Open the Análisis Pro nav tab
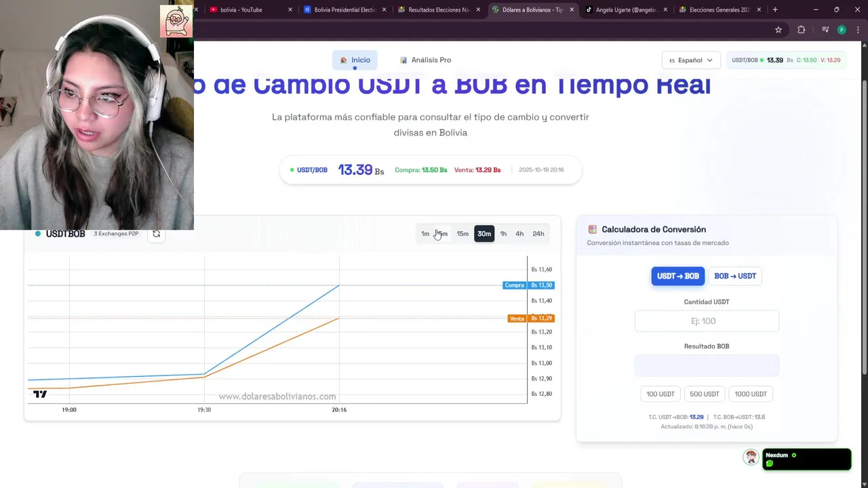The width and height of the screenshot is (868, 488). coord(425,60)
